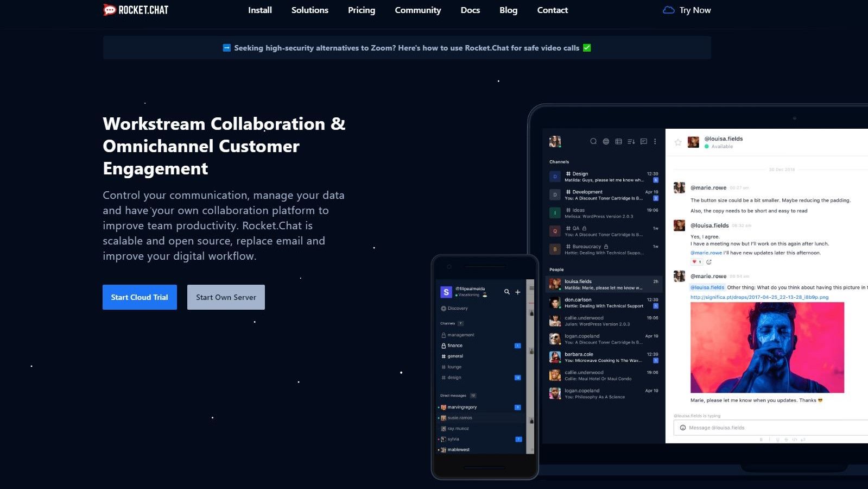Click the sort icon in desktop sidebar
The width and height of the screenshot is (868, 489).
(x=631, y=141)
